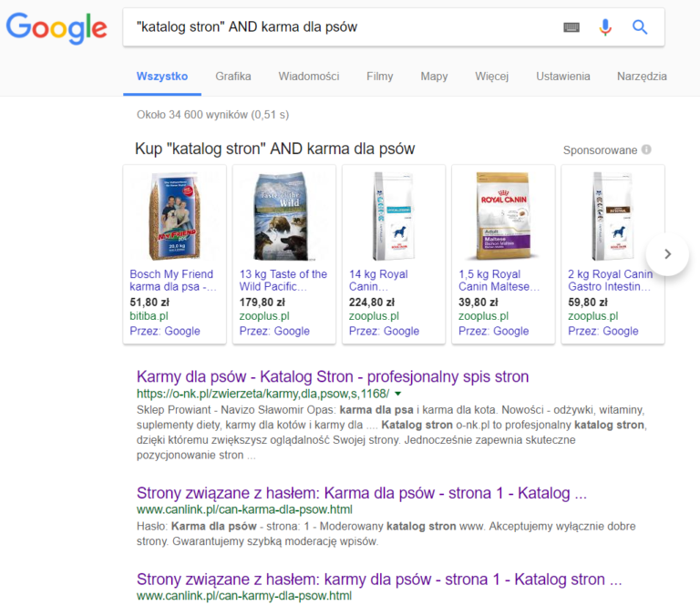
Task: Open the Ustawienia menu
Action: pos(563,77)
